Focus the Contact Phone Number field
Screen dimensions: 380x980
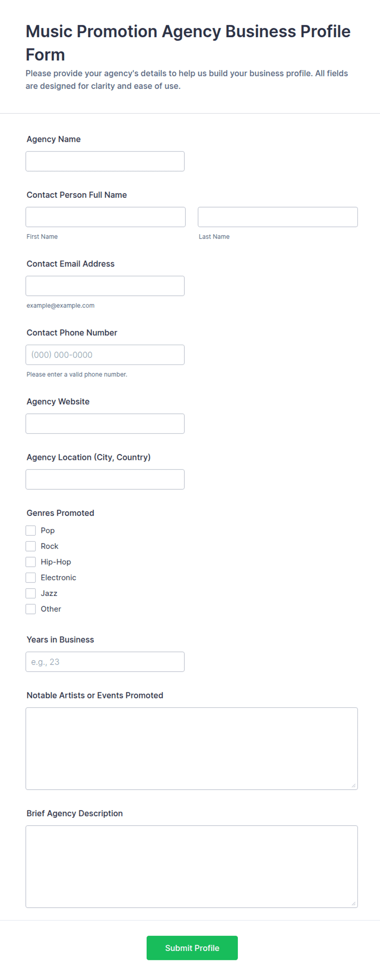[105, 355]
